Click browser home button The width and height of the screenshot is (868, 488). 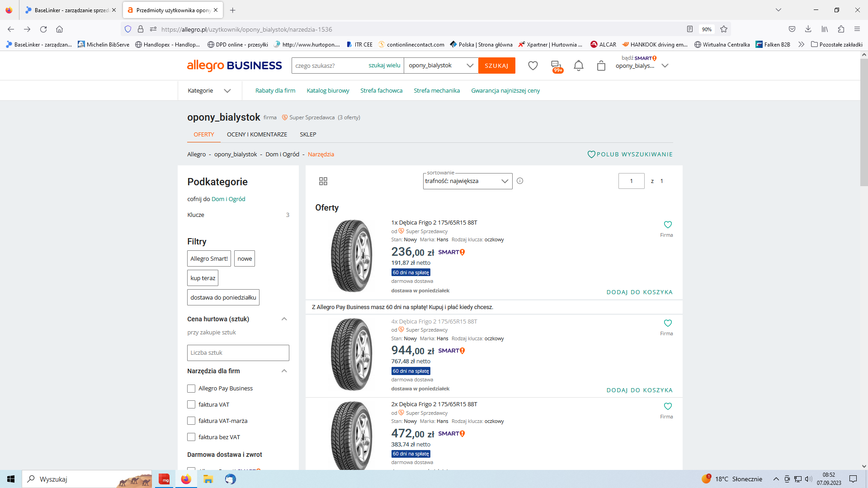[x=59, y=29]
